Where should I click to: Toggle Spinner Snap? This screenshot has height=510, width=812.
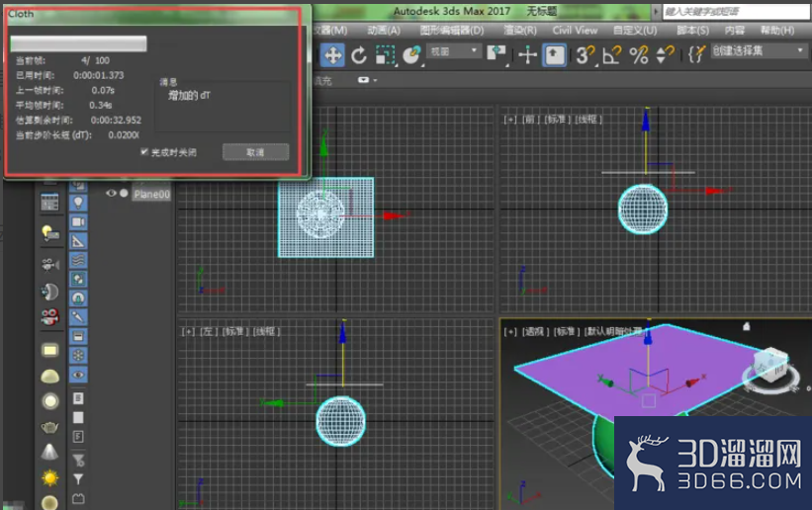point(665,53)
